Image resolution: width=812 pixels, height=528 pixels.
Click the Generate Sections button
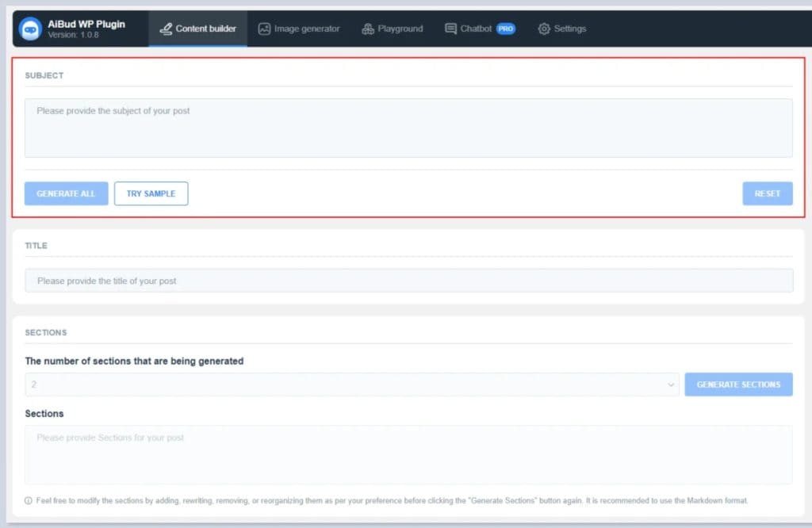738,385
